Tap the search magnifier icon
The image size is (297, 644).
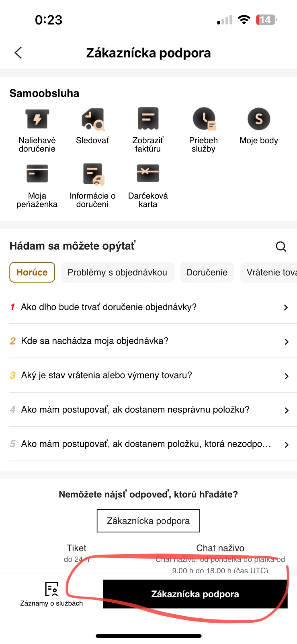coord(281,246)
